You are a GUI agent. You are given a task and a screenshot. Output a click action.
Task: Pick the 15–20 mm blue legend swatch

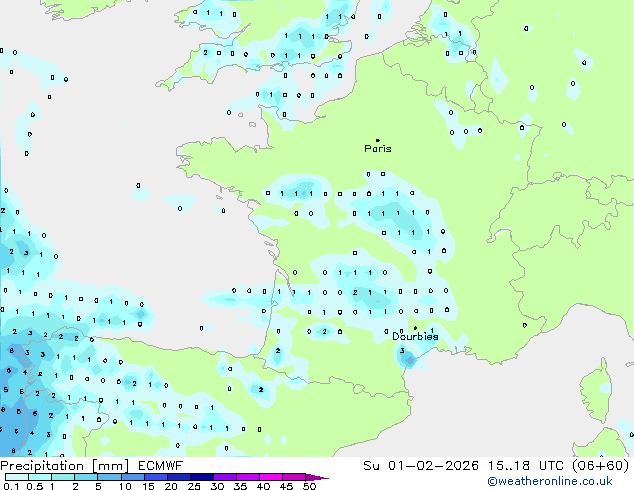155,477
